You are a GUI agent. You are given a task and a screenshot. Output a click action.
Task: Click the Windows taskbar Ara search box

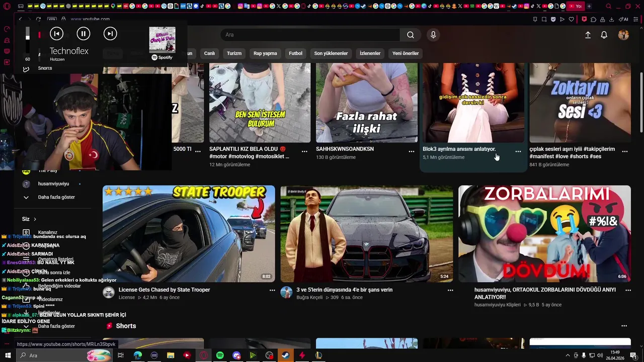click(x=64, y=355)
